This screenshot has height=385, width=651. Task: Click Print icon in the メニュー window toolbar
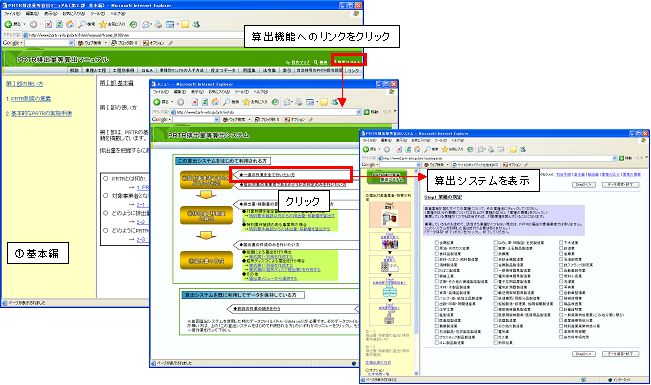298,102
